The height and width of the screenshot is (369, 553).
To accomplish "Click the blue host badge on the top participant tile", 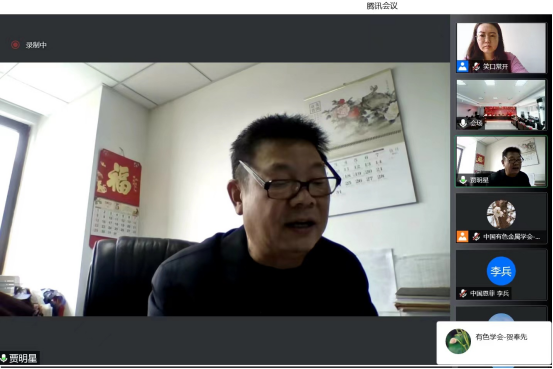I will click(462, 66).
